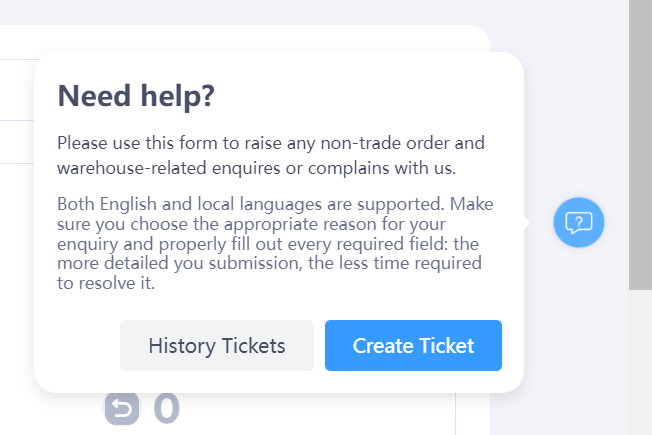Click the question mark inside the blue circle

(x=579, y=221)
